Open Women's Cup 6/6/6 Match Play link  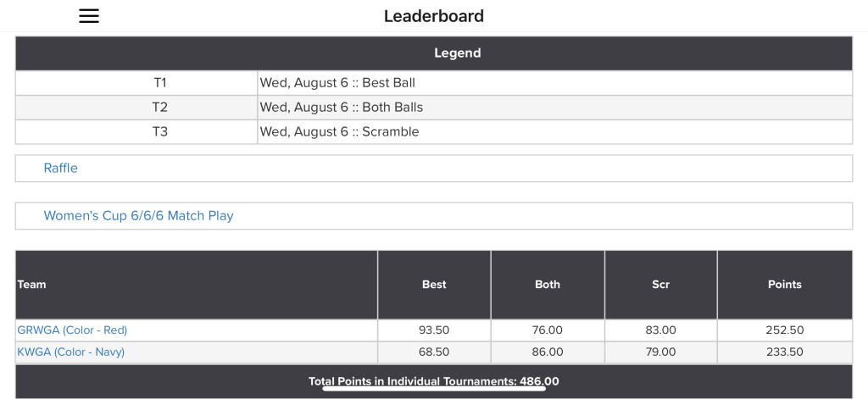point(138,216)
